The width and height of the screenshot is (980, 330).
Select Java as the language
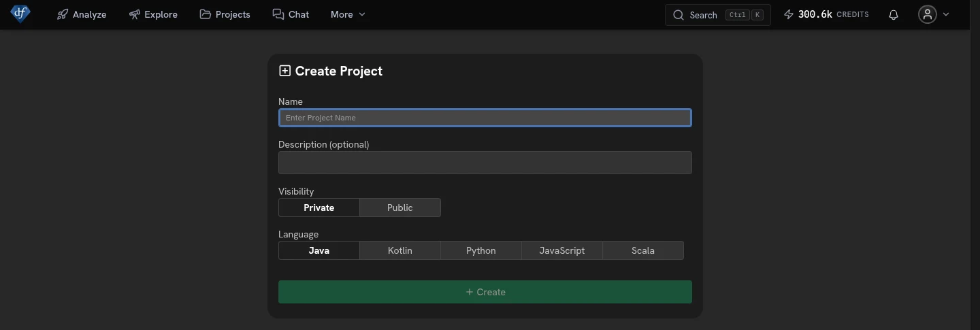(x=318, y=250)
